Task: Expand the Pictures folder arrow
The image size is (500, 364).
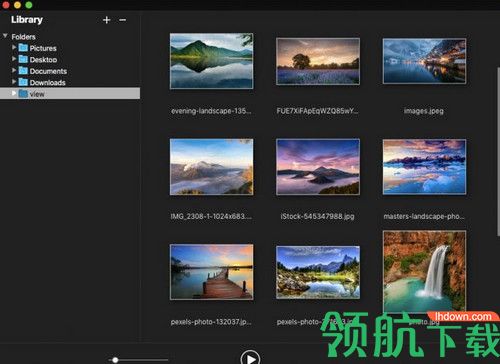Action: [x=14, y=47]
